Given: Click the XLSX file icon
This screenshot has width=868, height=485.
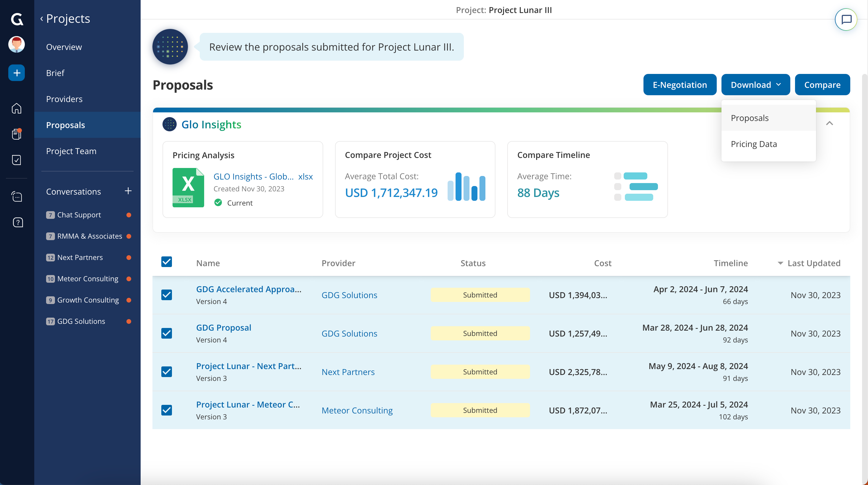Looking at the screenshot, I should [188, 188].
